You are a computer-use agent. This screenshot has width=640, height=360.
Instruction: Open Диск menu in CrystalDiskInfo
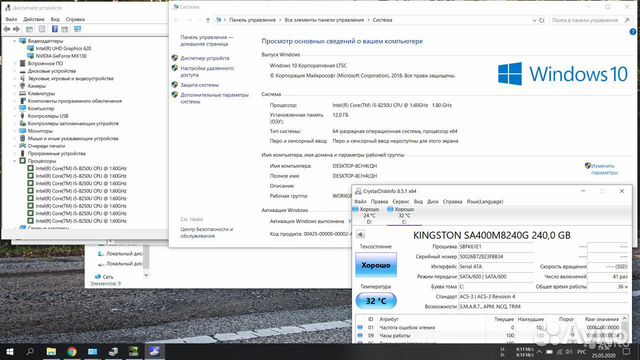(x=433, y=202)
